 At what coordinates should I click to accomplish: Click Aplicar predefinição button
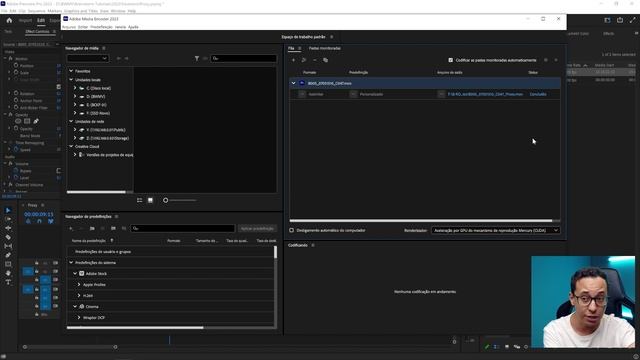[x=257, y=228]
